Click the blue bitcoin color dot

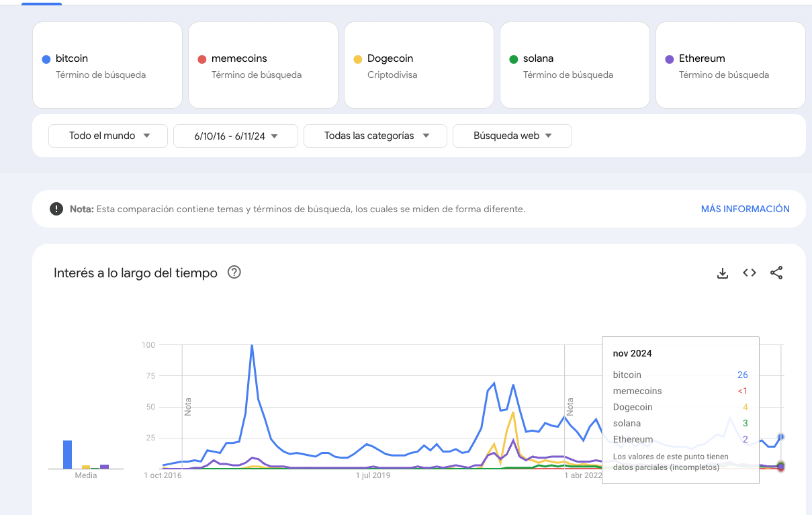click(x=46, y=59)
